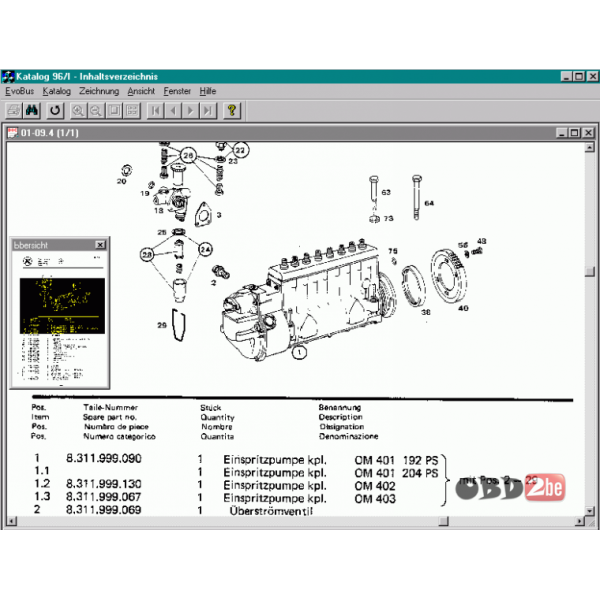Click the OM 403 engine label
Image resolution: width=600 pixels, height=600 pixels.
[x=375, y=499]
